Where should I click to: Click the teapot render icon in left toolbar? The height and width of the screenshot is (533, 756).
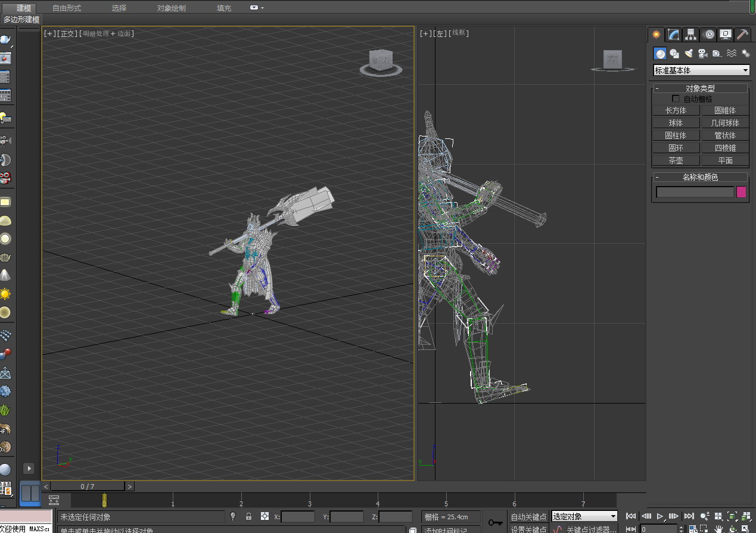tap(5, 41)
